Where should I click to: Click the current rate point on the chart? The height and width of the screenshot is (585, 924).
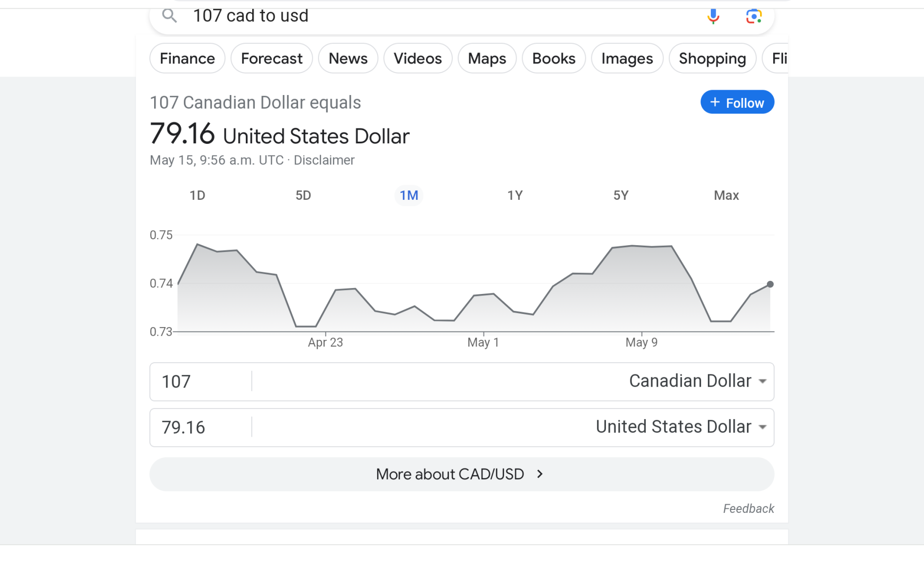tap(770, 284)
